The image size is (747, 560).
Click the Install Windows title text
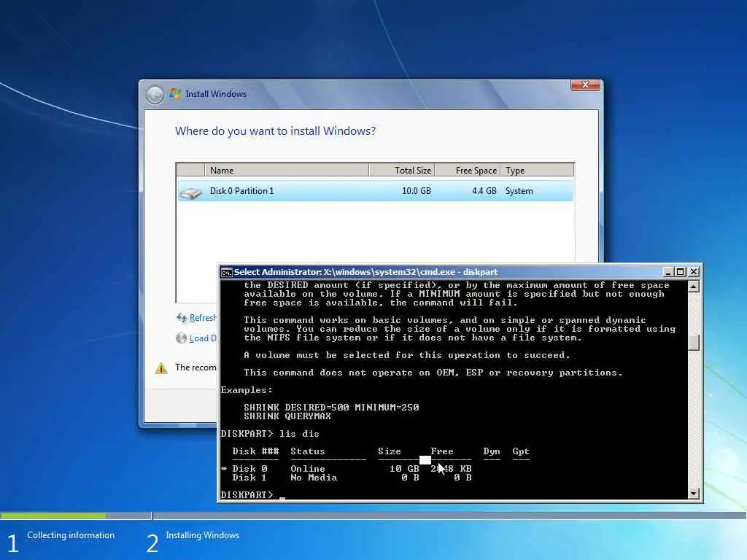click(216, 94)
